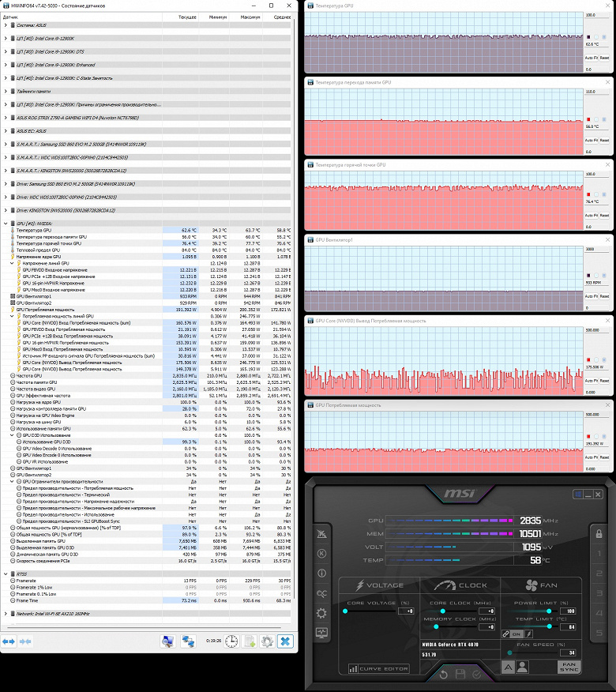Viewport: 616px width, 692px height.
Task: Open the Afterburner hardware monitor icon
Action: pyautogui.click(x=321, y=633)
